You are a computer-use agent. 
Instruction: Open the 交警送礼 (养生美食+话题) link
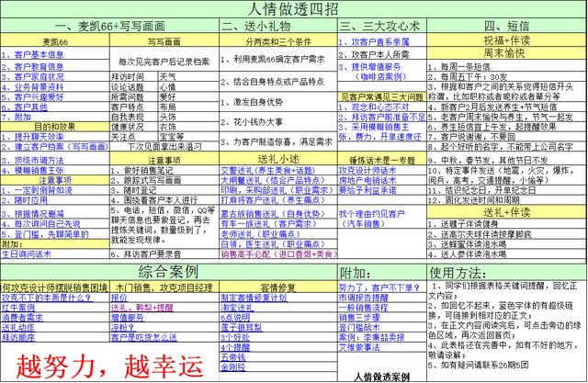[268, 170]
